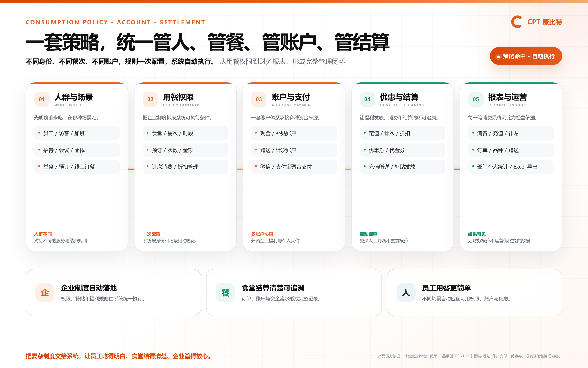The width and height of the screenshot is (588, 368).
Task: Select the 优惠券 / 代金券 item
Action: pyautogui.click(x=402, y=150)
